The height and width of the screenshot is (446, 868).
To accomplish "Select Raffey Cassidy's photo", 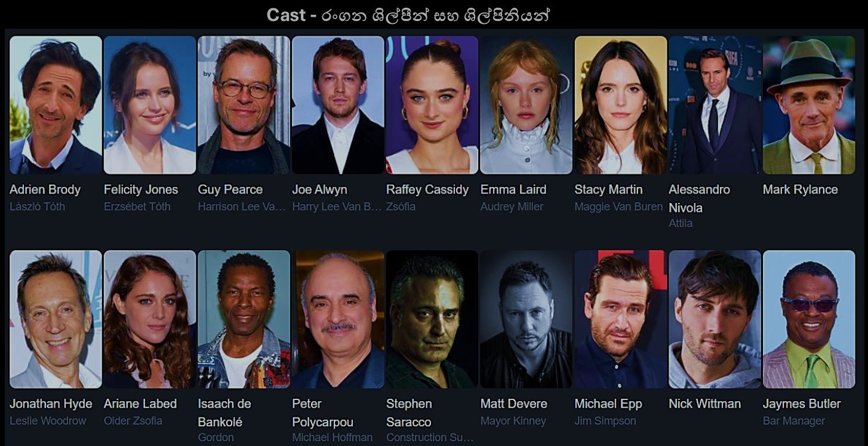I will tap(432, 105).
